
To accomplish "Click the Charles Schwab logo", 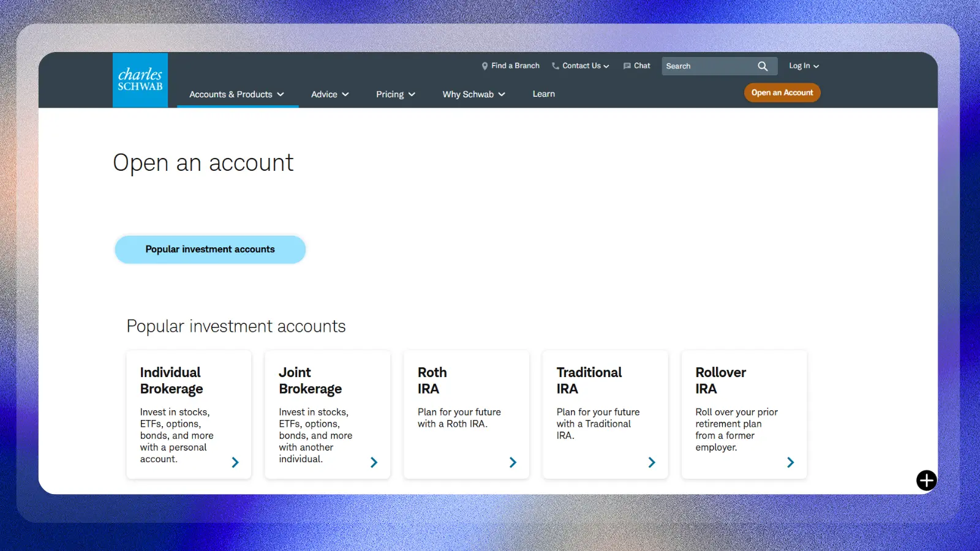I will tap(140, 80).
